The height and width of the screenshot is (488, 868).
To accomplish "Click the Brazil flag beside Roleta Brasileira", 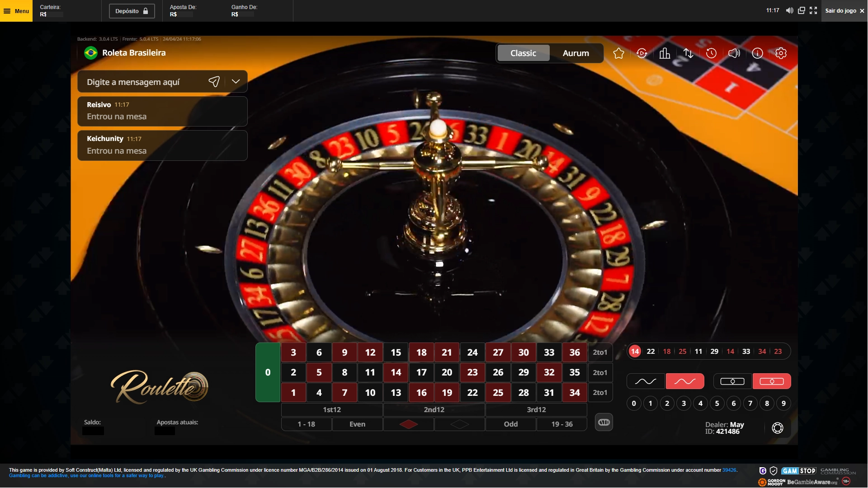I will (x=91, y=53).
